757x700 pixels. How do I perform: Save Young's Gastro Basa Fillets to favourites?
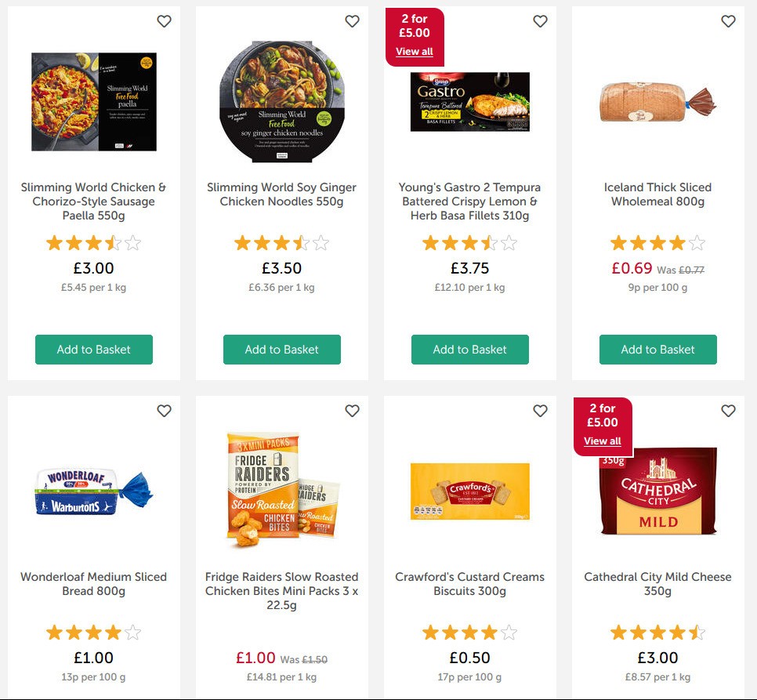(x=540, y=22)
